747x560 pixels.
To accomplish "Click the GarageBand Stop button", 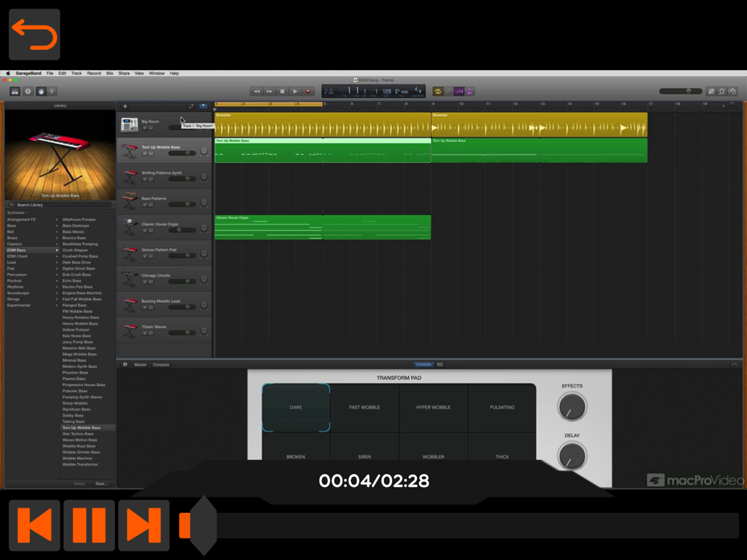I will 282,91.
